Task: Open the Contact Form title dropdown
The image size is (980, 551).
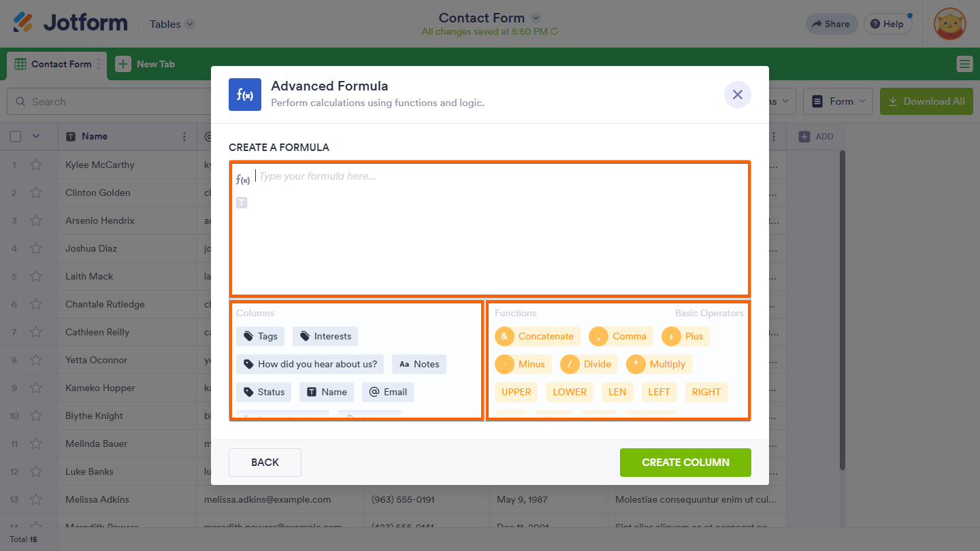Action: [536, 18]
